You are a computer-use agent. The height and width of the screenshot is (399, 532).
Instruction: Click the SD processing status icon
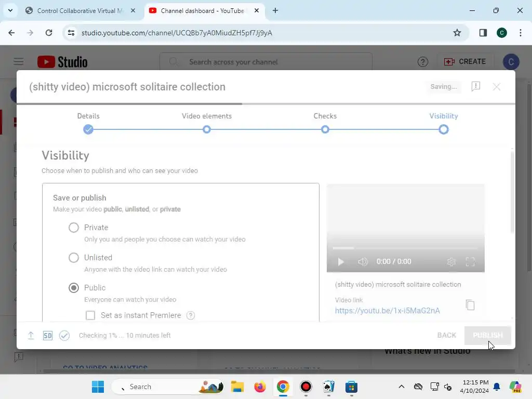tap(47, 336)
